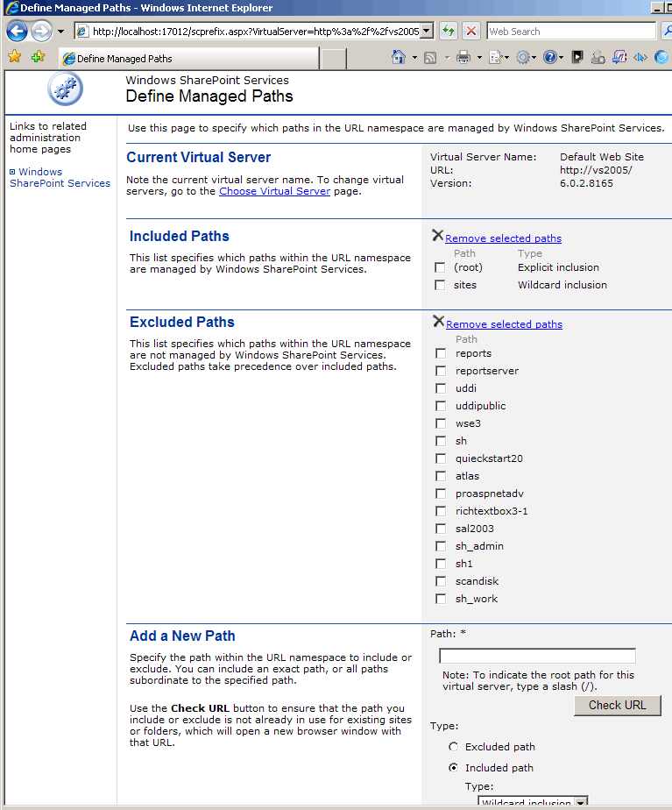Viewport: 672px width, 810px height.
Task: Go forward with the browser Forward arrow
Action: pyautogui.click(x=41, y=32)
